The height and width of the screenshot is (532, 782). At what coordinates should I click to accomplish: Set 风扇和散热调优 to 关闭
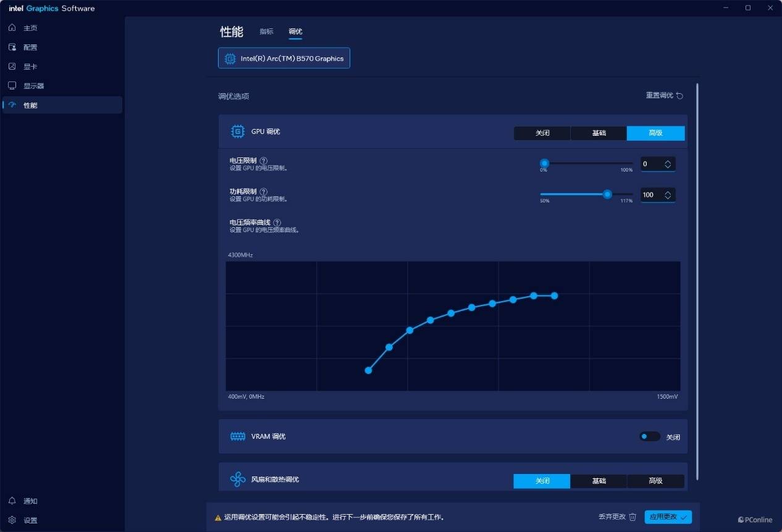(542, 481)
